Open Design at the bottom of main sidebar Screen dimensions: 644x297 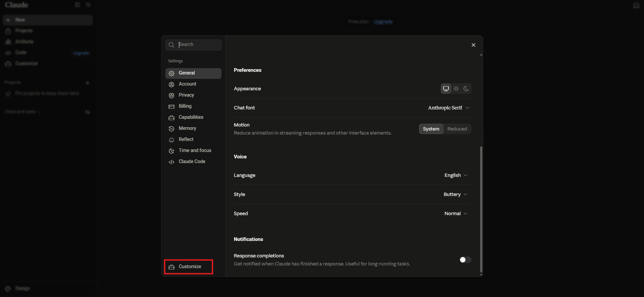(x=48, y=288)
